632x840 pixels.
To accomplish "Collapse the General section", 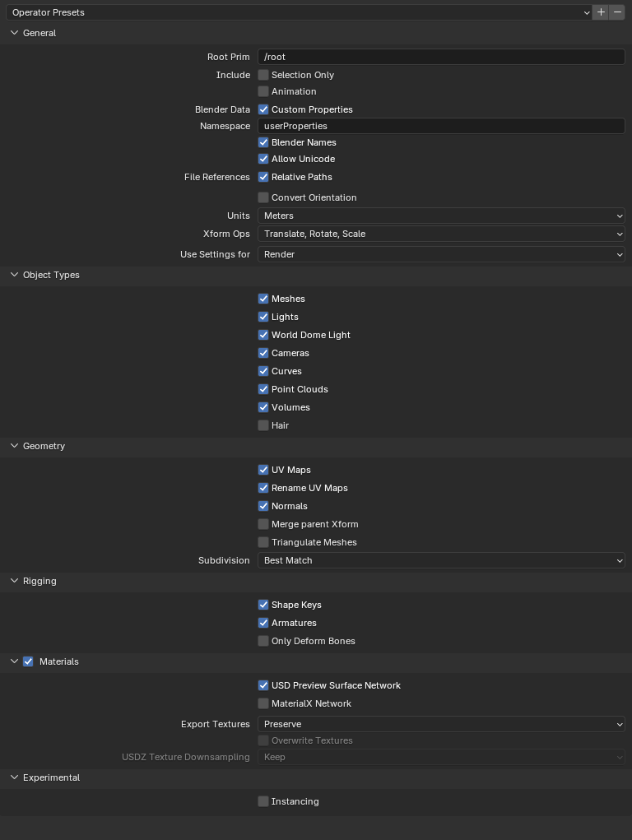I will pos(14,33).
